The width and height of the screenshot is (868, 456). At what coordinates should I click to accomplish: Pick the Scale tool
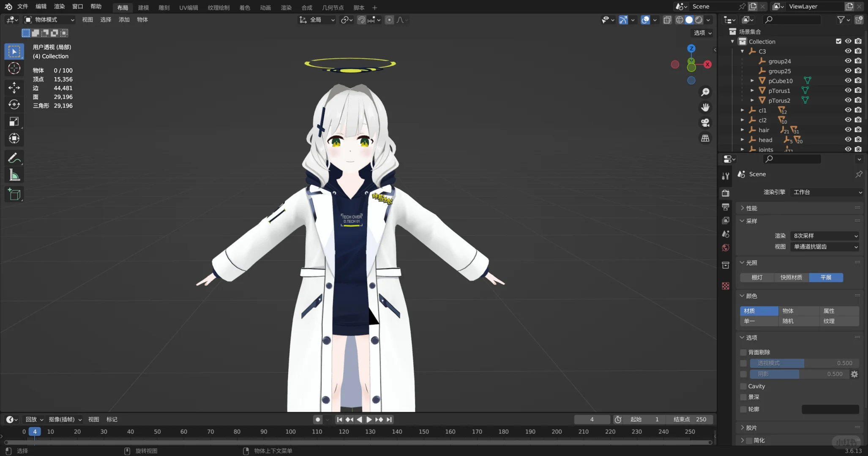tap(14, 122)
